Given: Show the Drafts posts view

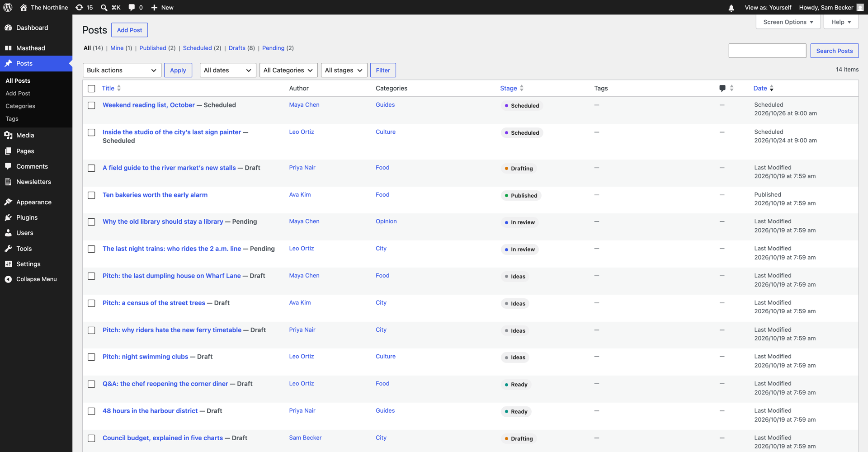Looking at the screenshot, I should [237, 48].
